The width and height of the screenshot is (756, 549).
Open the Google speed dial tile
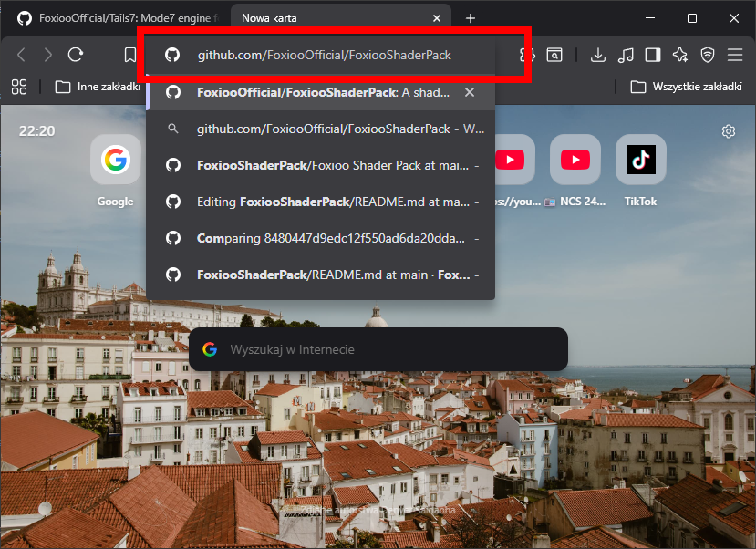click(115, 161)
